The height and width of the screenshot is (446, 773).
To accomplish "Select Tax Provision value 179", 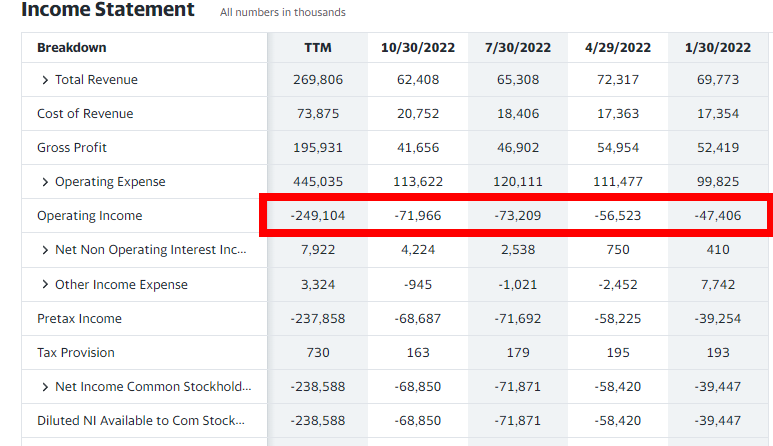I will point(518,353).
